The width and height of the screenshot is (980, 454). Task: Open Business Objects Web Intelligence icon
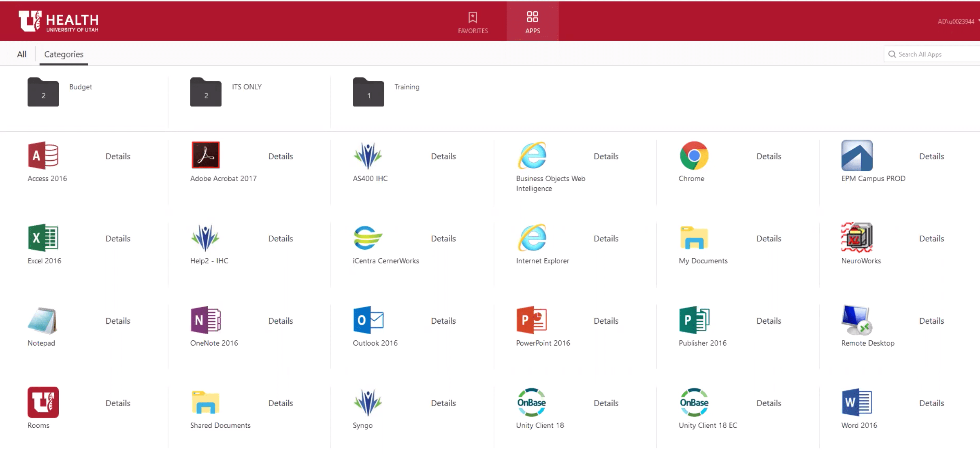click(532, 155)
